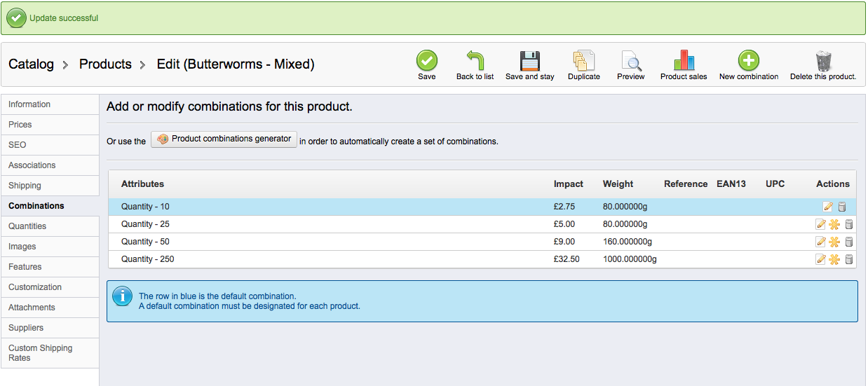Go to the Shipping tab
868x386 pixels.
pos(50,186)
